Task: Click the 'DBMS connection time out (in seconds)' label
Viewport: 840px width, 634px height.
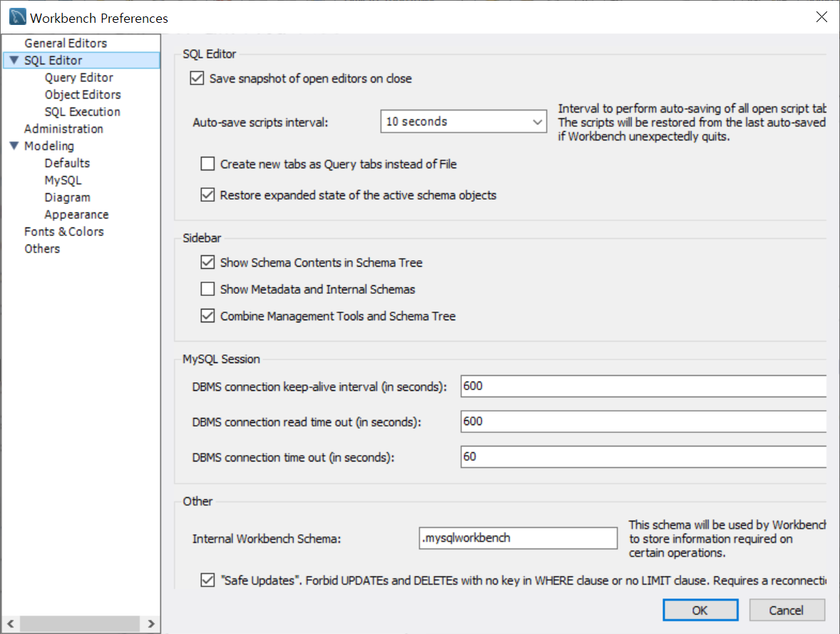Action: [x=293, y=457]
